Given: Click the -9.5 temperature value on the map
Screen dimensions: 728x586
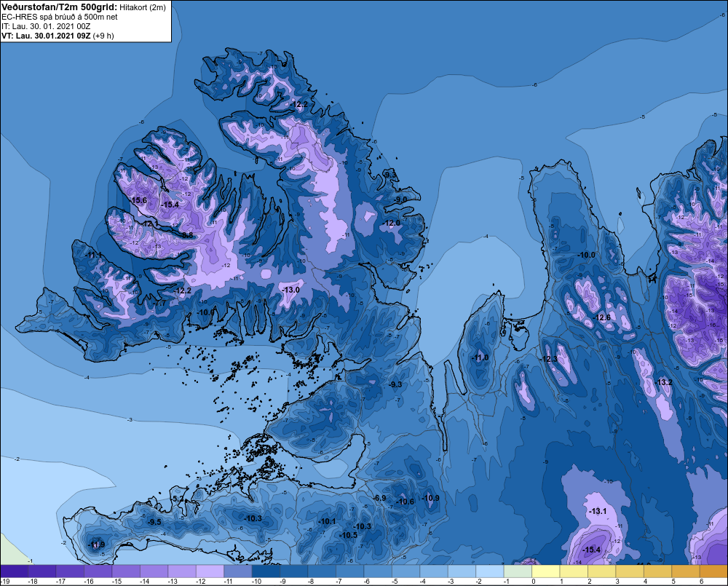Looking at the screenshot, I should (x=154, y=522).
